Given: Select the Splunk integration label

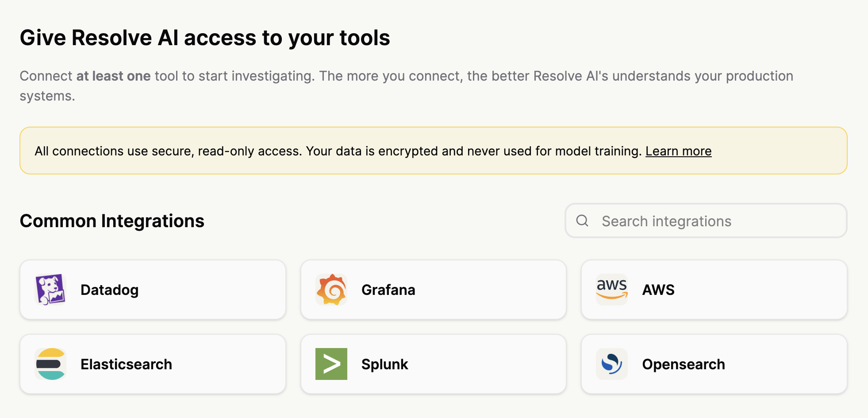Looking at the screenshot, I should point(384,364).
